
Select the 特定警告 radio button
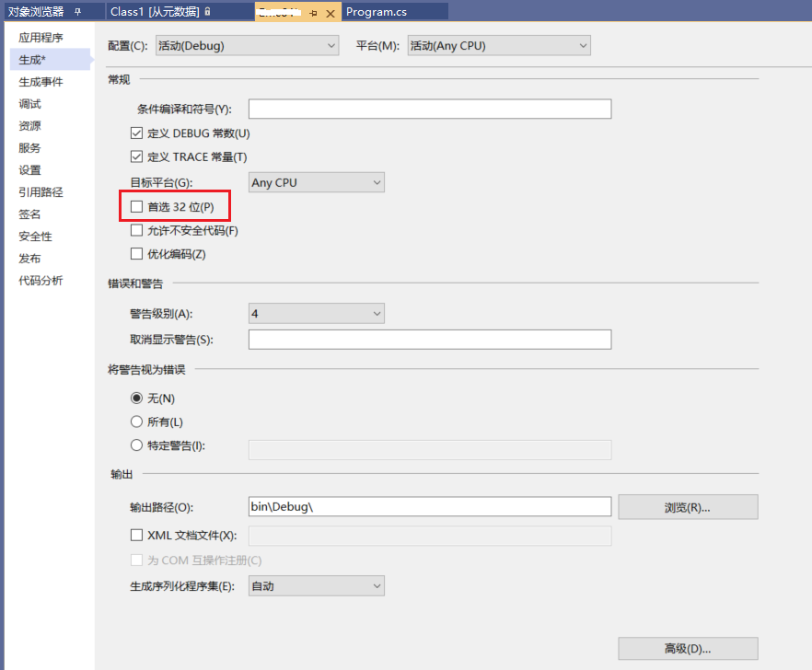136,445
